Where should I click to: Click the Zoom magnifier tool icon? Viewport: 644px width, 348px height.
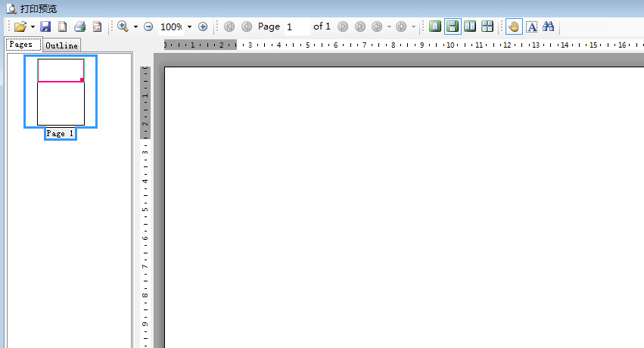[x=123, y=26]
